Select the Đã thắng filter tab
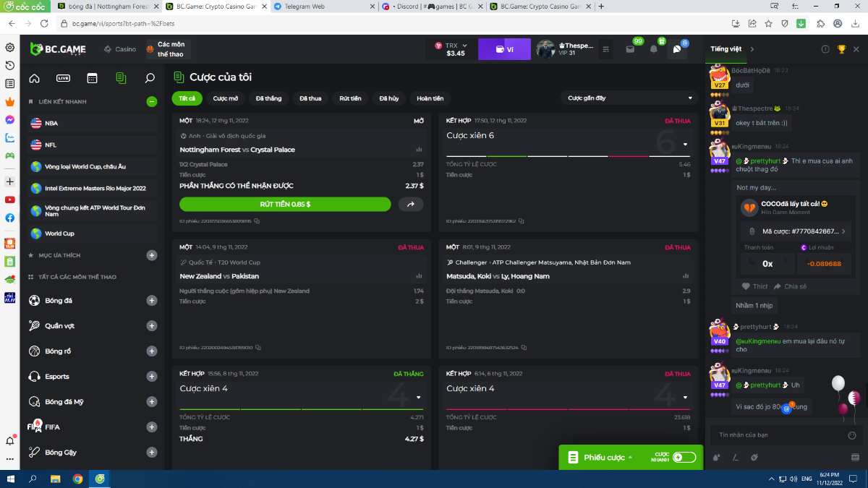This screenshot has height=488, width=868. tap(268, 98)
